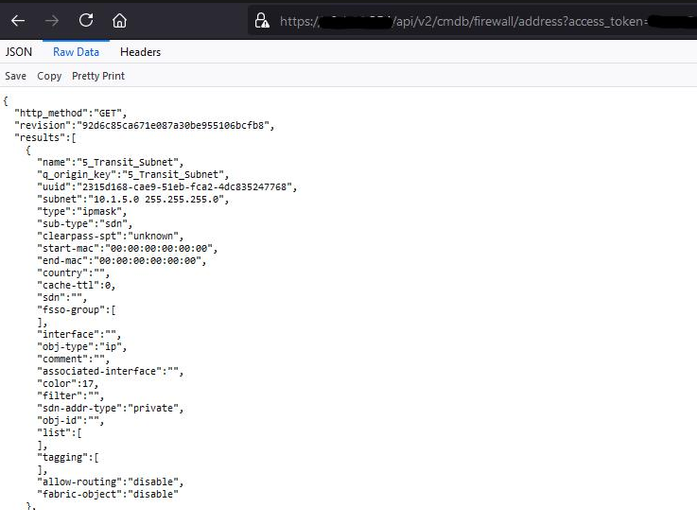The width and height of the screenshot is (697, 510).
Task: Click the lock warning security icon
Action: click(261, 20)
